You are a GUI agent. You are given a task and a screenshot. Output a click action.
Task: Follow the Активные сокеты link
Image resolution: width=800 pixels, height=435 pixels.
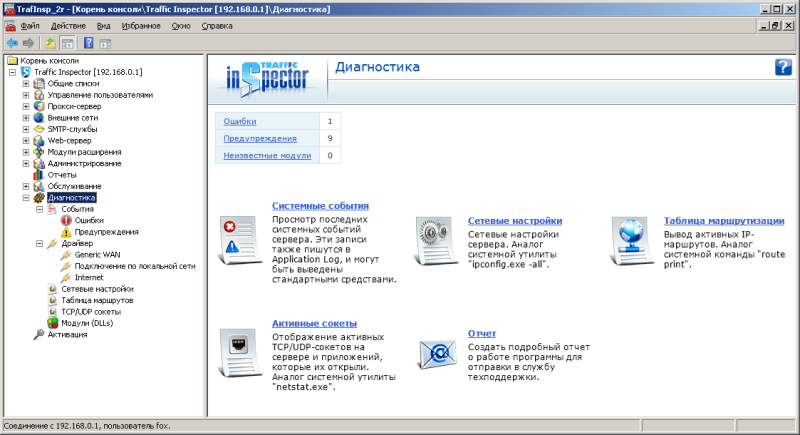pos(314,323)
